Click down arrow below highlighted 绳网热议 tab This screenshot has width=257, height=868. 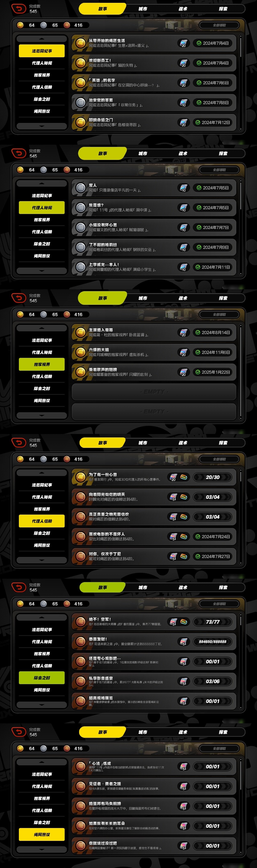pos(42,849)
